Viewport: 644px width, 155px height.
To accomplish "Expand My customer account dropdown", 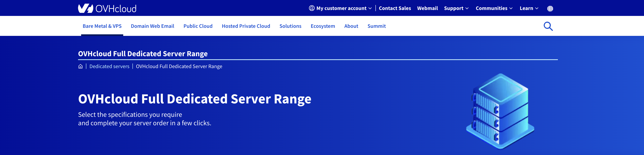I will tap(340, 8).
